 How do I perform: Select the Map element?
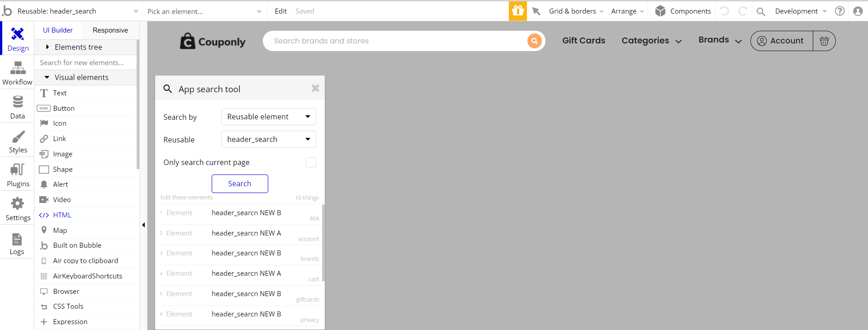86,231
